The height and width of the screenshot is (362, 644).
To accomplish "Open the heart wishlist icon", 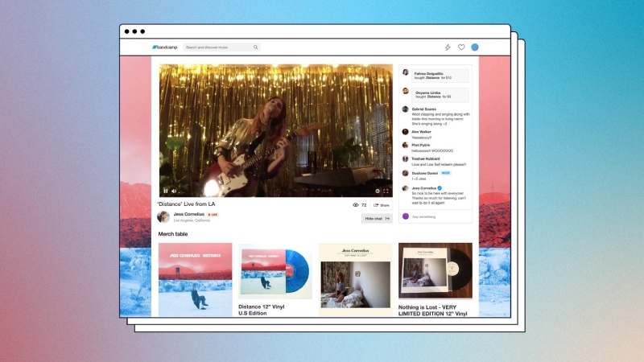I will pos(461,47).
